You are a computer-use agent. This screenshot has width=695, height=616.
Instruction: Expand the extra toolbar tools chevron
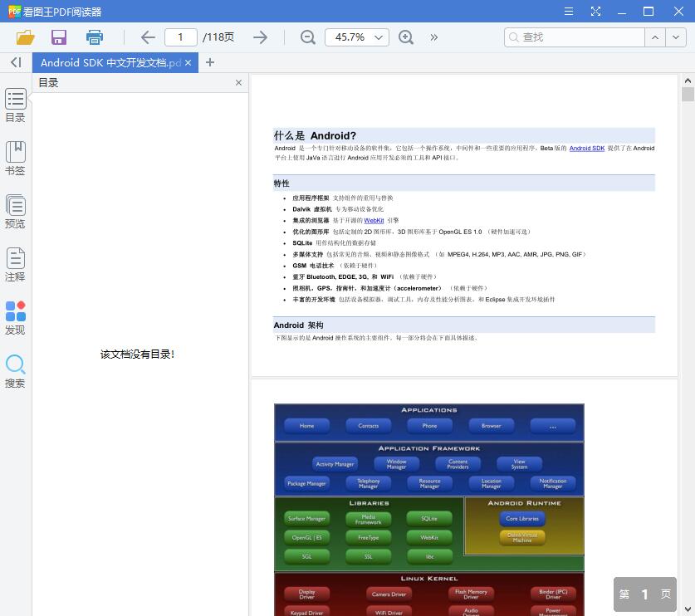click(x=433, y=37)
